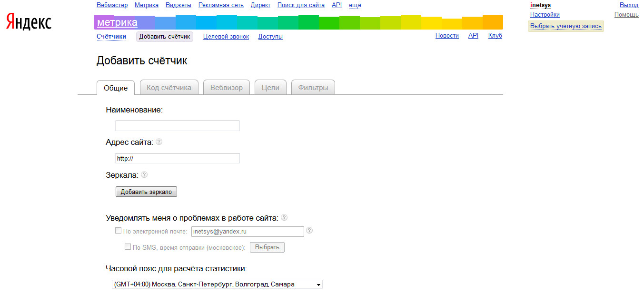Open Целевой звонок section
644x295 pixels.
coord(226,36)
